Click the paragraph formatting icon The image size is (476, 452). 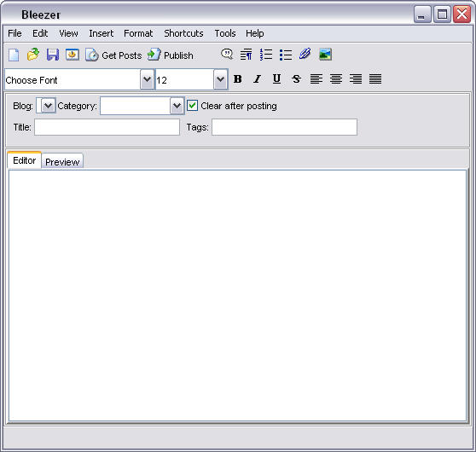tap(247, 55)
